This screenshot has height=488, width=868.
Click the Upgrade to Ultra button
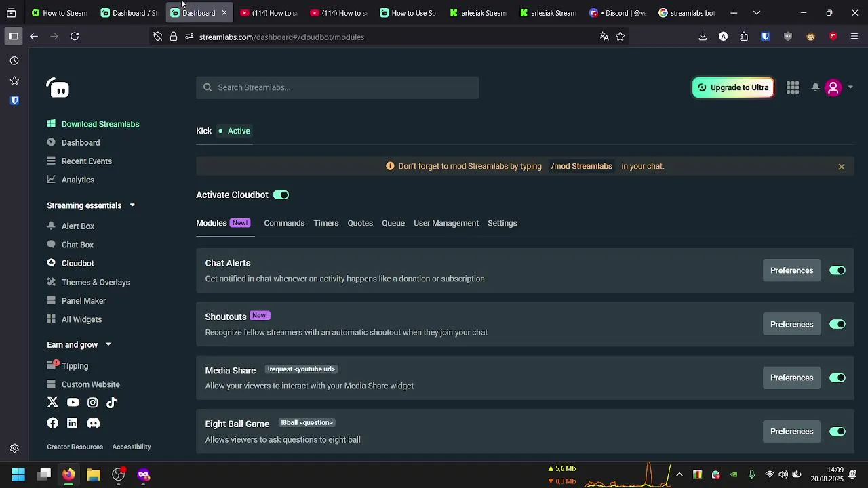733,87
